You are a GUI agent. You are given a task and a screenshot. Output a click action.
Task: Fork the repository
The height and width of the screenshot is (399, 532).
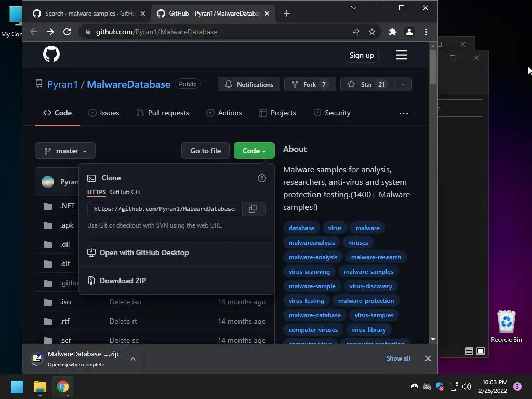(310, 85)
